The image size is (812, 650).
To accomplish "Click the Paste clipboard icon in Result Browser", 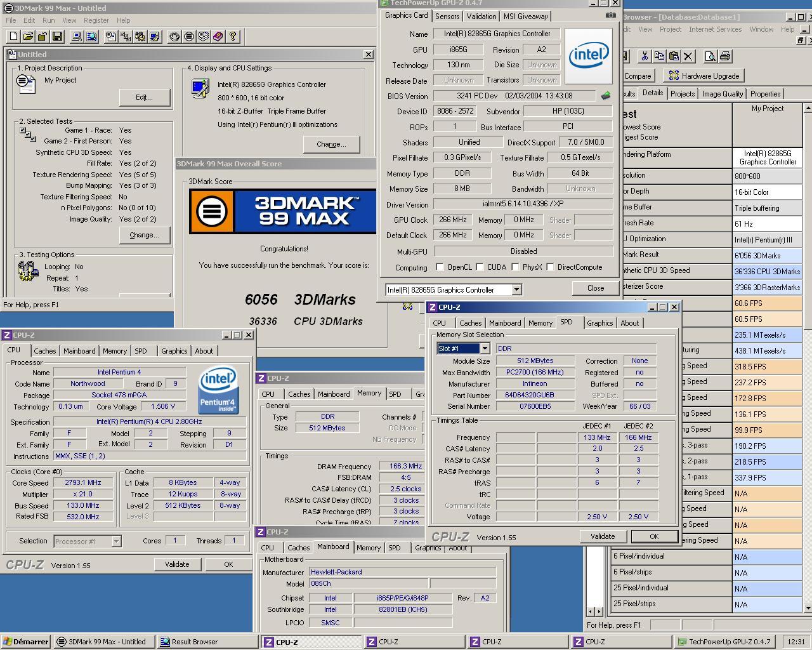I will point(674,56).
